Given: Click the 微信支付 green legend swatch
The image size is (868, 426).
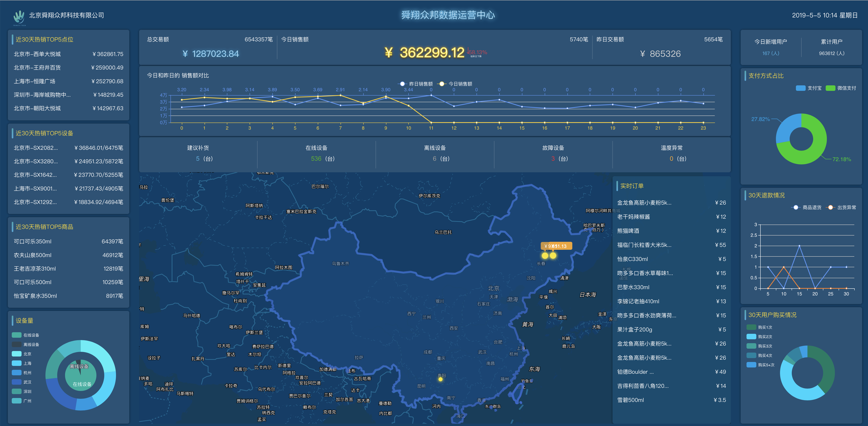Looking at the screenshot, I should pos(830,88).
